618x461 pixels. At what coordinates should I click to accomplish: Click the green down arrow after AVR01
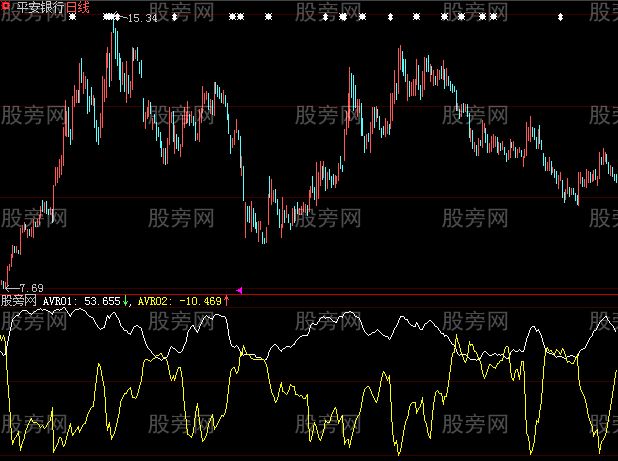click(x=127, y=299)
